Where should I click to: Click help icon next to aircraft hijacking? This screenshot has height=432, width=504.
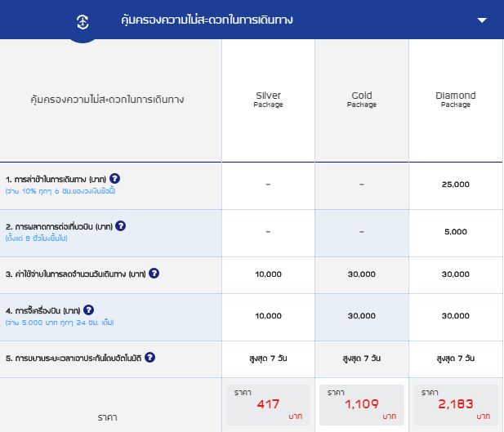click(89, 310)
